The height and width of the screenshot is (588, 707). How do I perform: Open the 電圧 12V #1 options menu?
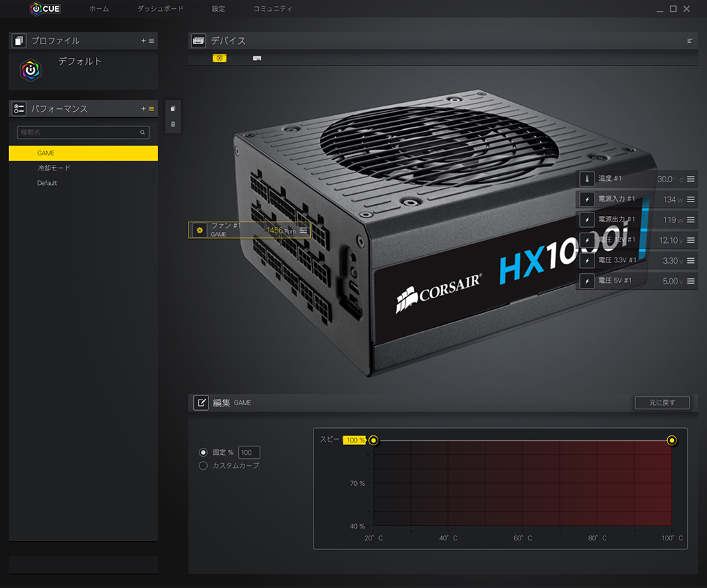(x=690, y=240)
